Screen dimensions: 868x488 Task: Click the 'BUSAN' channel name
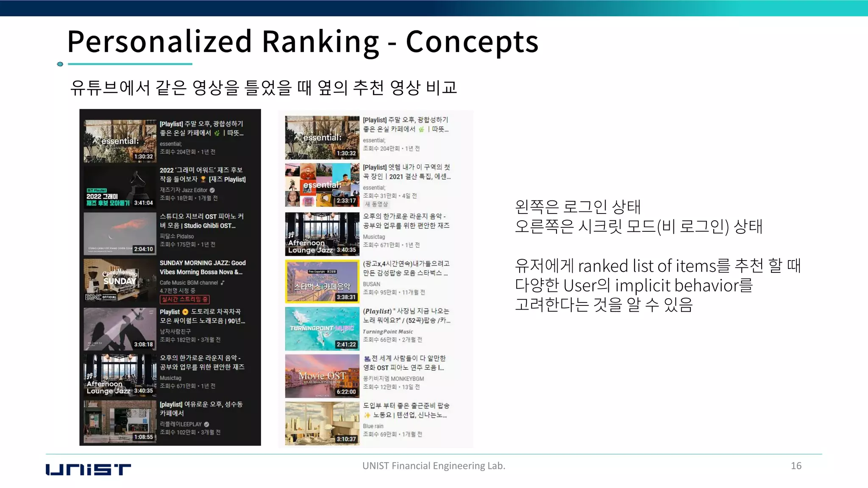pyautogui.click(x=372, y=284)
